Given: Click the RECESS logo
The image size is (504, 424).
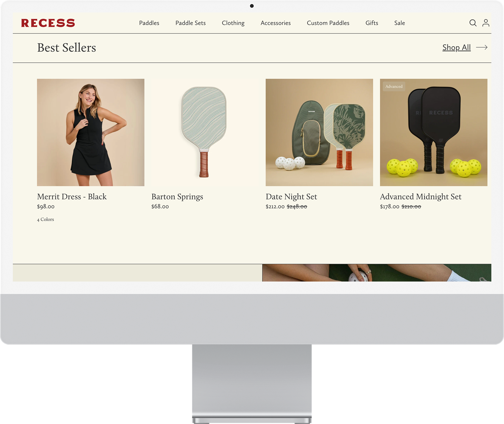Looking at the screenshot, I should point(48,23).
